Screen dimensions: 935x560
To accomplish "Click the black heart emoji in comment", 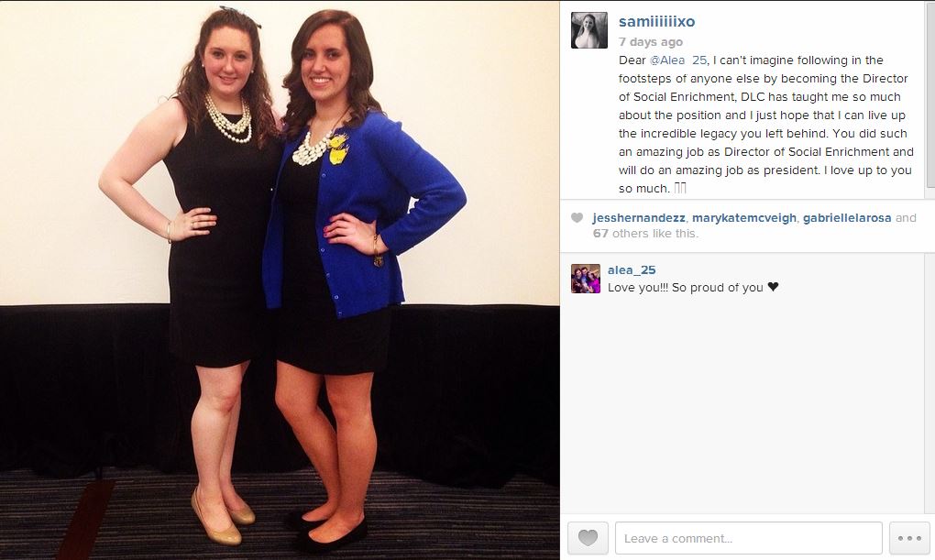I will 773,287.
